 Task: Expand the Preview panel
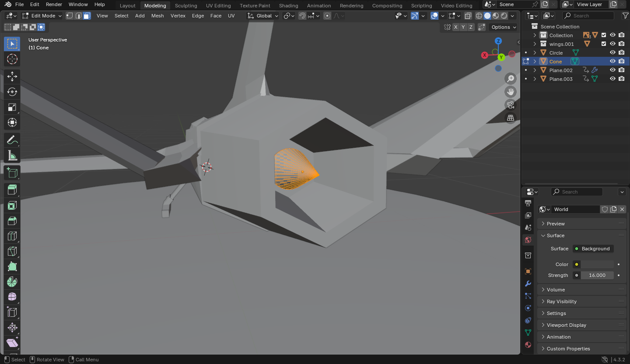click(x=582, y=224)
